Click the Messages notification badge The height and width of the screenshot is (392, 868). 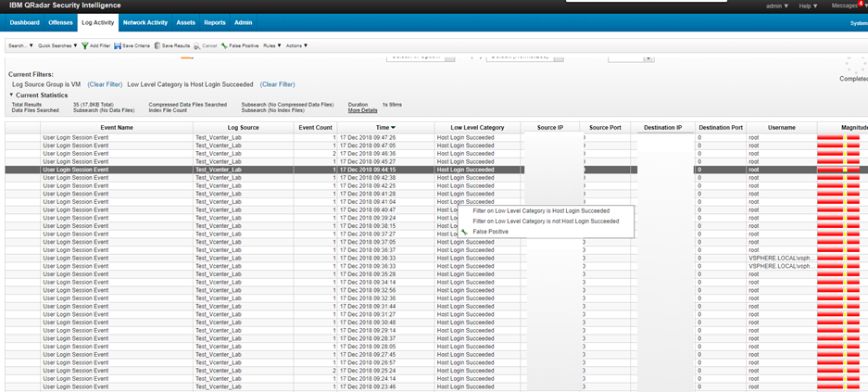[x=861, y=3]
